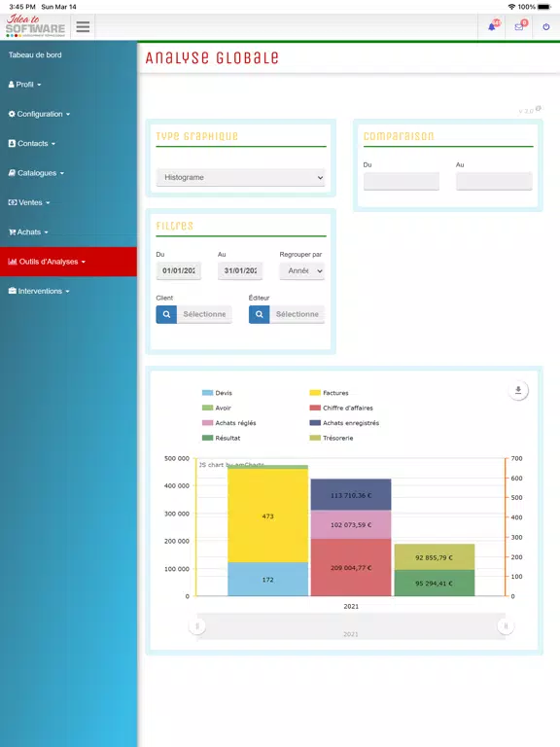Click the Idea to Software logo
The image size is (560, 747).
coord(36,26)
